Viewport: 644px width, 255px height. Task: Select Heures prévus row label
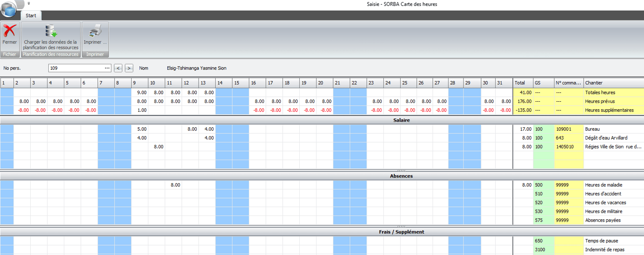[599, 101]
